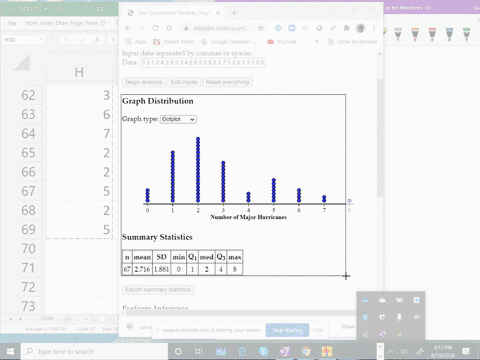
Task: Bookmark this page with the star icon
Action: point(261,28)
